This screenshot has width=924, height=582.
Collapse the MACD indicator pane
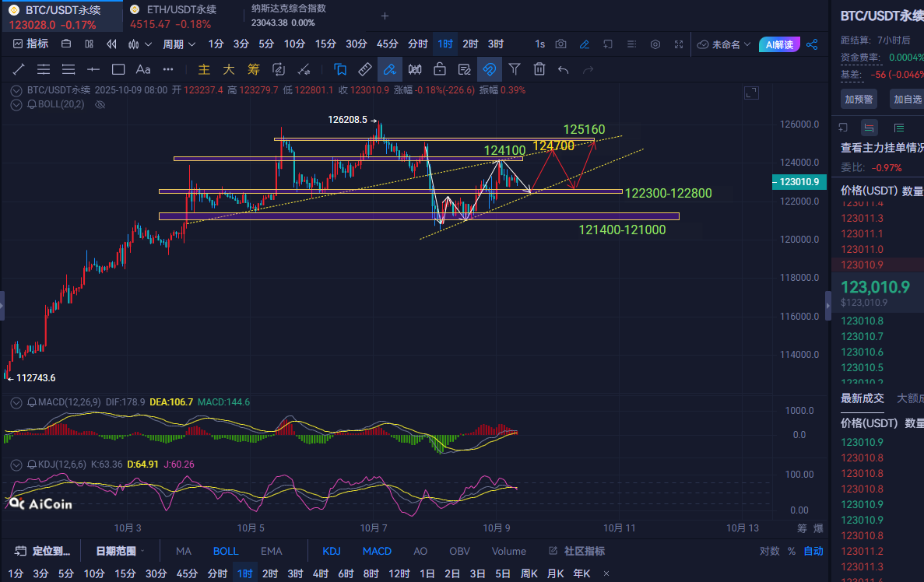coord(17,402)
